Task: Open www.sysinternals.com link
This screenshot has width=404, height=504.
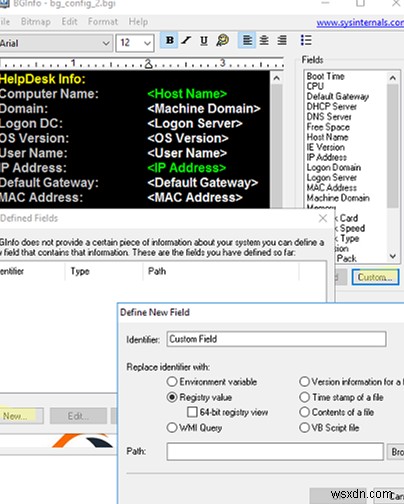Action: 360,23
